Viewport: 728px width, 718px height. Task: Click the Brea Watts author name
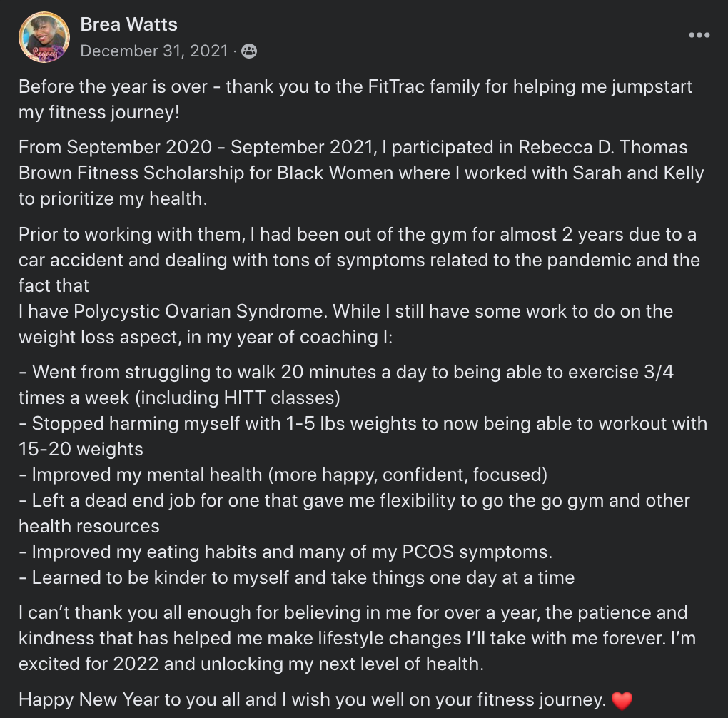tap(128, 24)
